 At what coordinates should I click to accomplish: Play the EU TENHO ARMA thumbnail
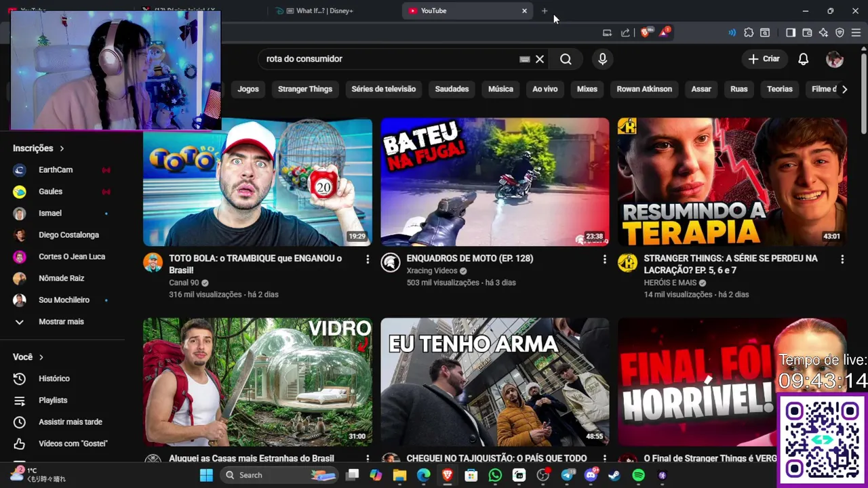point(495,382)
